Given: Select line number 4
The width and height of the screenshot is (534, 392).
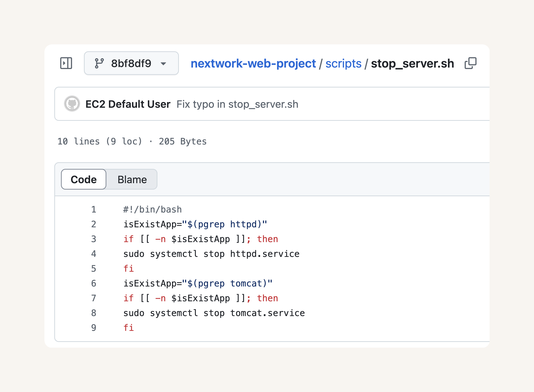Looking at the screenshot, I should click(x=94, y=254).
